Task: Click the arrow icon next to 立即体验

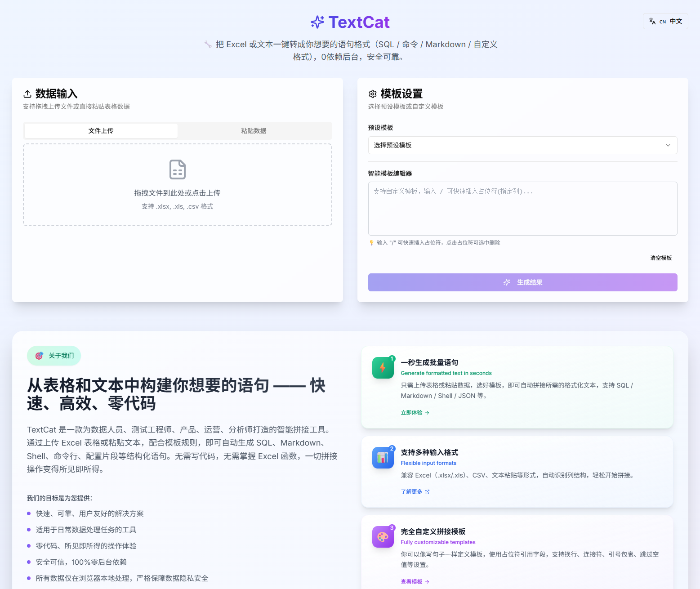Action: point(427,413)
